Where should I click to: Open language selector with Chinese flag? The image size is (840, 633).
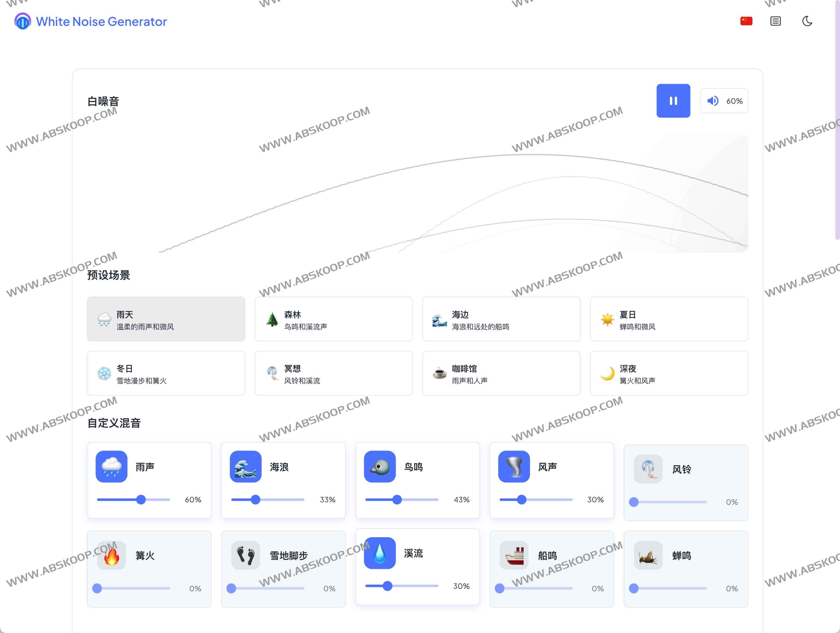(746, 21)
